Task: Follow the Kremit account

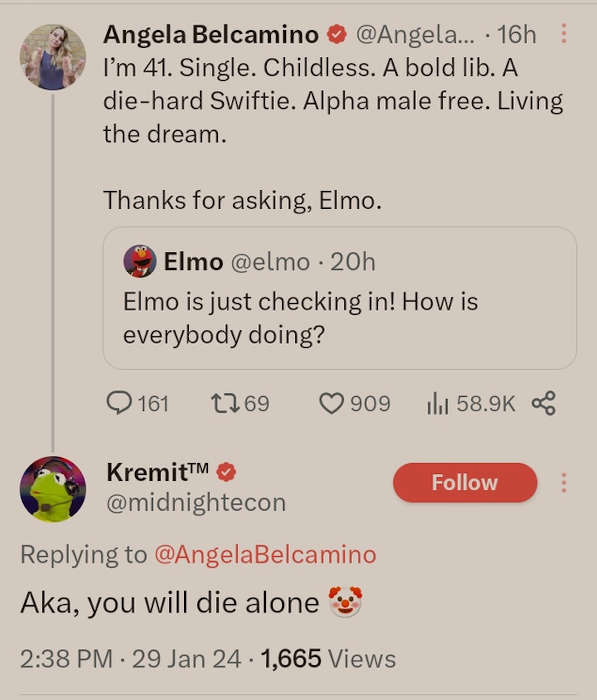Action: [x=465, y=482]
